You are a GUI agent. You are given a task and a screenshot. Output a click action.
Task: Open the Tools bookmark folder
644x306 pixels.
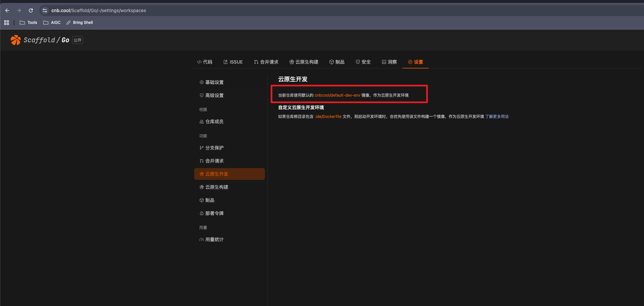(28, 23)
